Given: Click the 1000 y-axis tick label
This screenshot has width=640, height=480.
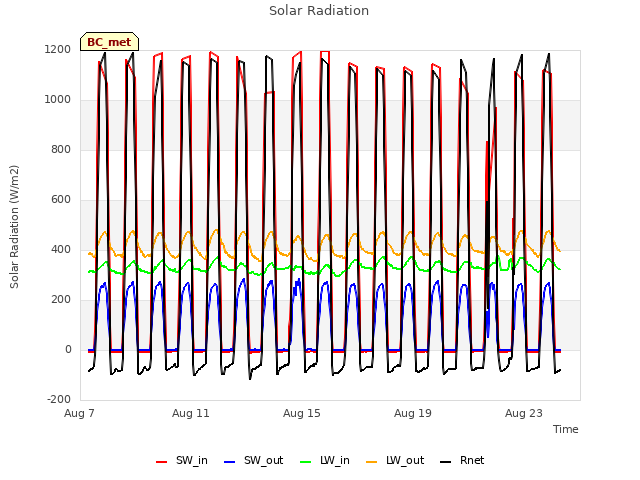Looking at the screenshot, I should pyautogui.click(x=58, y=100).
